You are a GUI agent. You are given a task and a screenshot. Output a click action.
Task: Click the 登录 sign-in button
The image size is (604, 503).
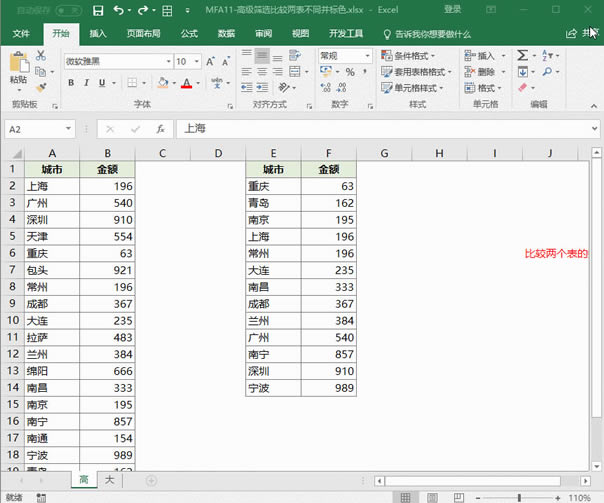click(453, 9)
